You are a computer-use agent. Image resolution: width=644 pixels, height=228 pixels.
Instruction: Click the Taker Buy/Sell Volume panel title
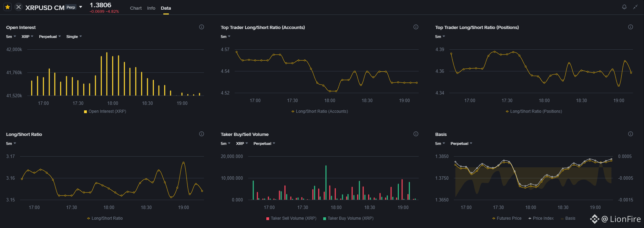coord(245,134)
